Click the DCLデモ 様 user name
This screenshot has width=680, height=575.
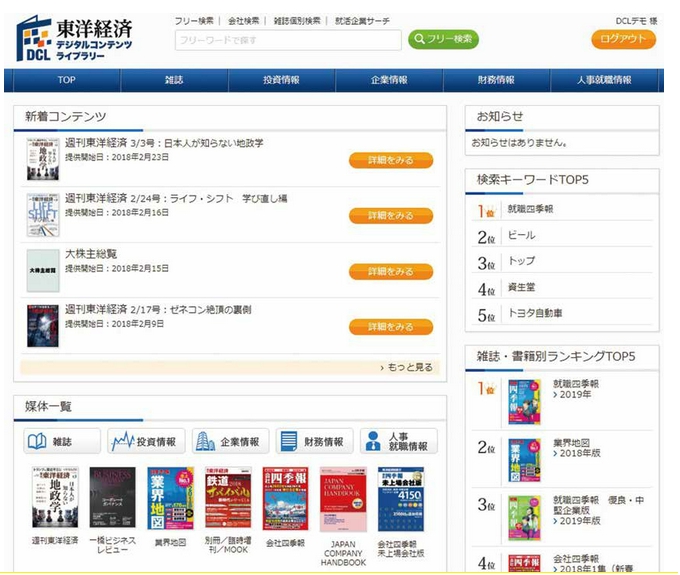pos(636,21)
